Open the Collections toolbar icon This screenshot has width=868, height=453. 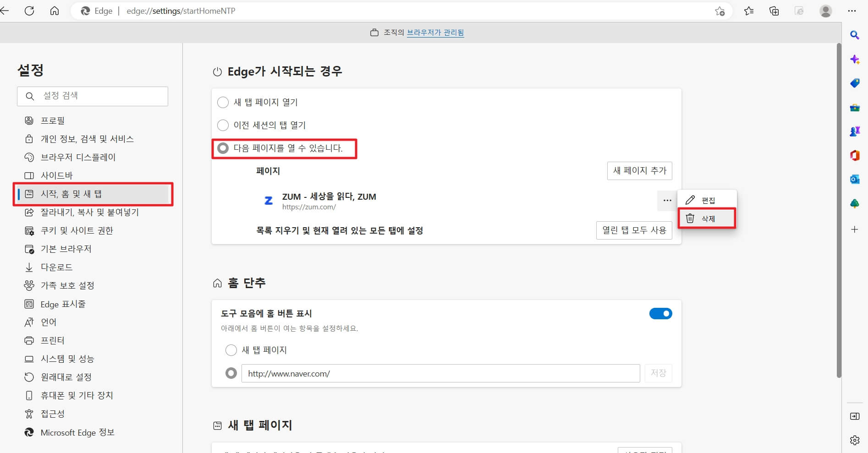pyautogui.click(x=774, y=11)
